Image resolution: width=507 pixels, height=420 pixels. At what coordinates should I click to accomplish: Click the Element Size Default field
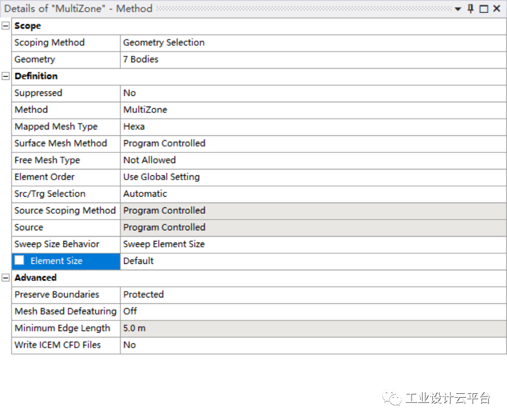[313, 261]
